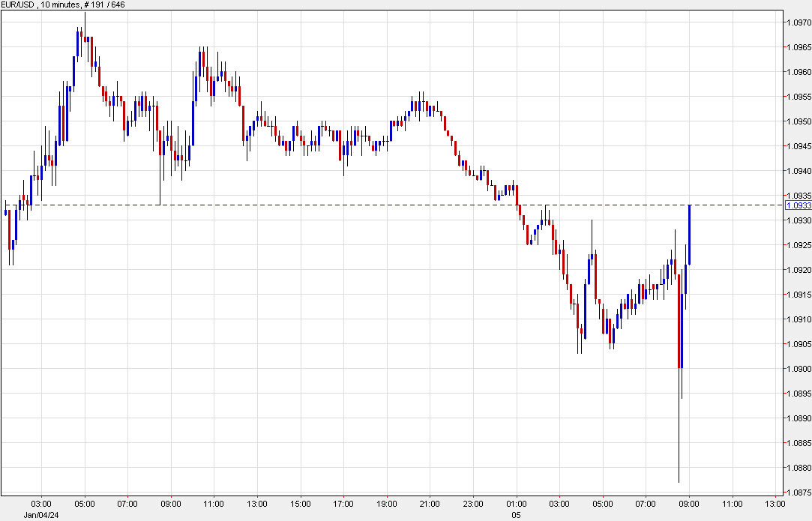Click the bar counter # 191 / 646
The width and height of the screenshot is (812, 521).
pyautogui.click(x=103, y=6)
